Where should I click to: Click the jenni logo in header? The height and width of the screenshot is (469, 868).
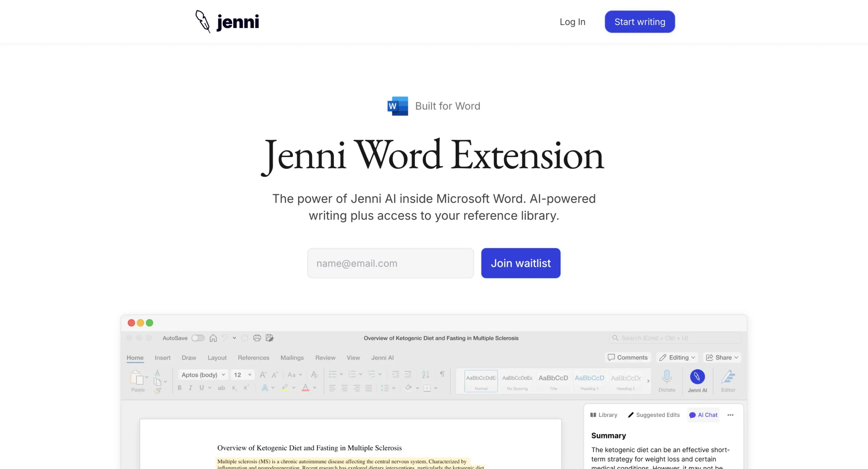pyautogui.click(x=227, y=22)
